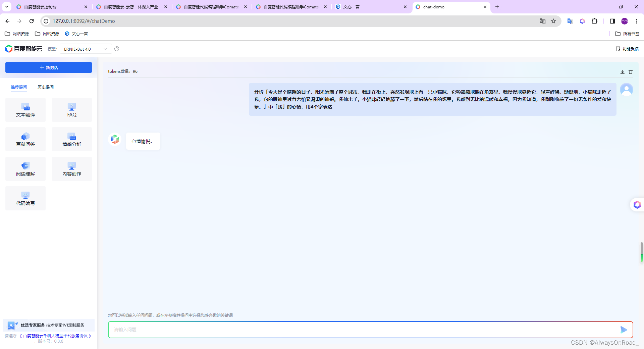The width and height of the screenshot is (644, 349).
Task: Click the Google Translate extension icon
Action: pyautogui.click(x=570, y=21)
